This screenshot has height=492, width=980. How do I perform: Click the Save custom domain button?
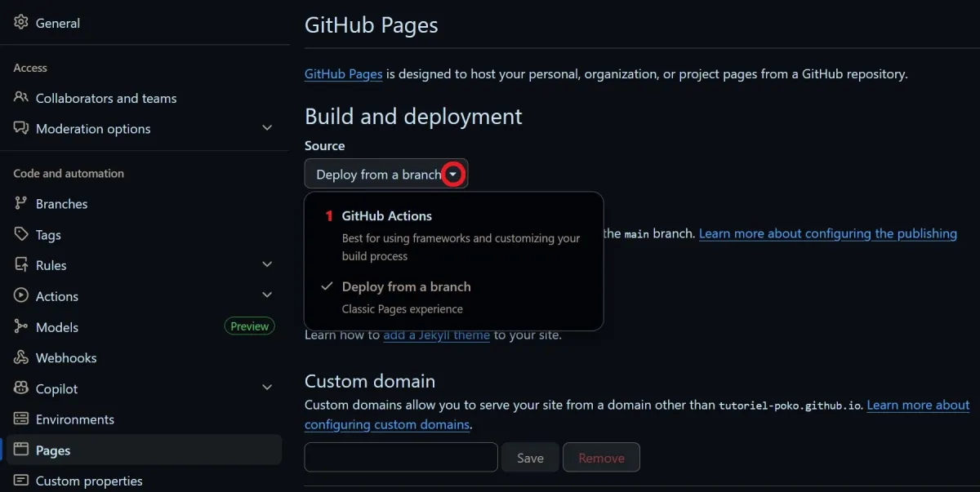coord(530,458)
